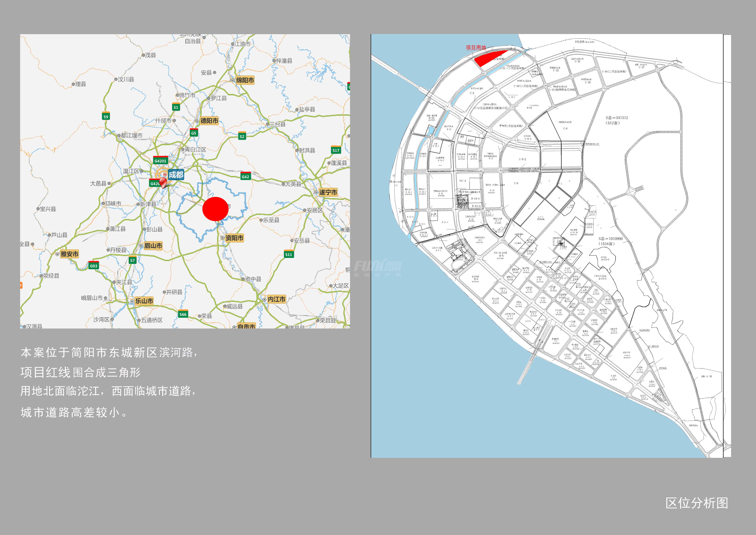
Task: Click the 都江堰市 label
Action: coord(132,135)
